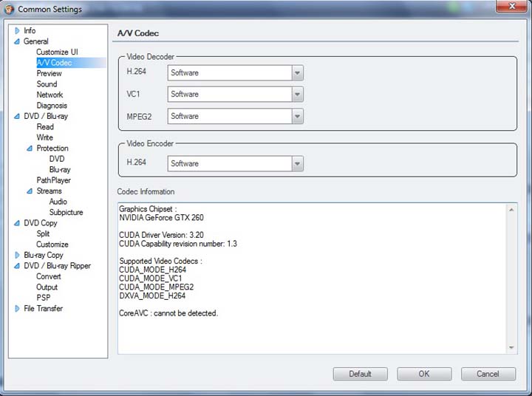Select Output under DVD / Blu-ray Ripper
532x396 pixels.
click(47, 287)
